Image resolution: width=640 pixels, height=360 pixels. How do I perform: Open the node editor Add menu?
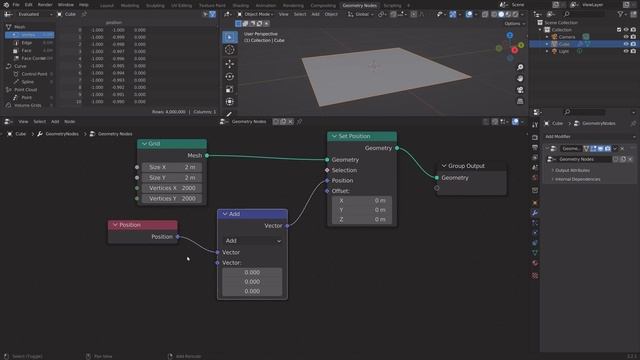[x=55, y=122]
